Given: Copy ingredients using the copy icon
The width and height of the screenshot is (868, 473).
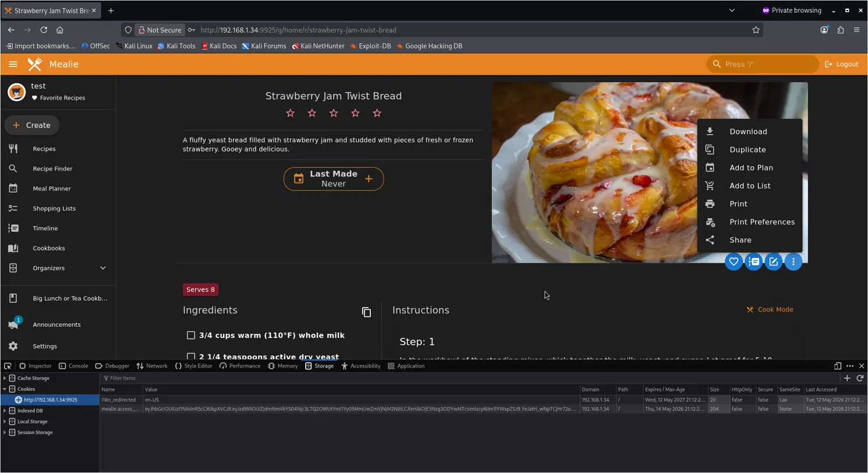Looking at the screenshot, I should [366, 312].
